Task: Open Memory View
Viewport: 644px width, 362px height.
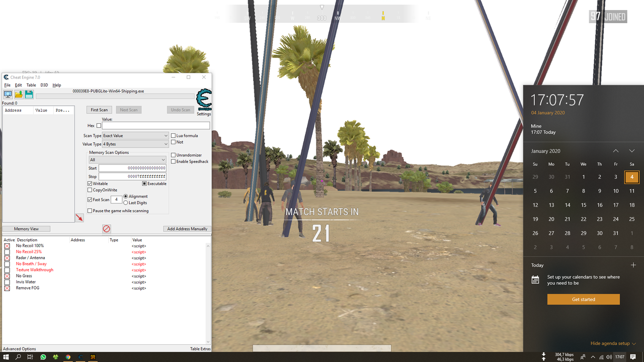Action: click(x=26, y=229)
